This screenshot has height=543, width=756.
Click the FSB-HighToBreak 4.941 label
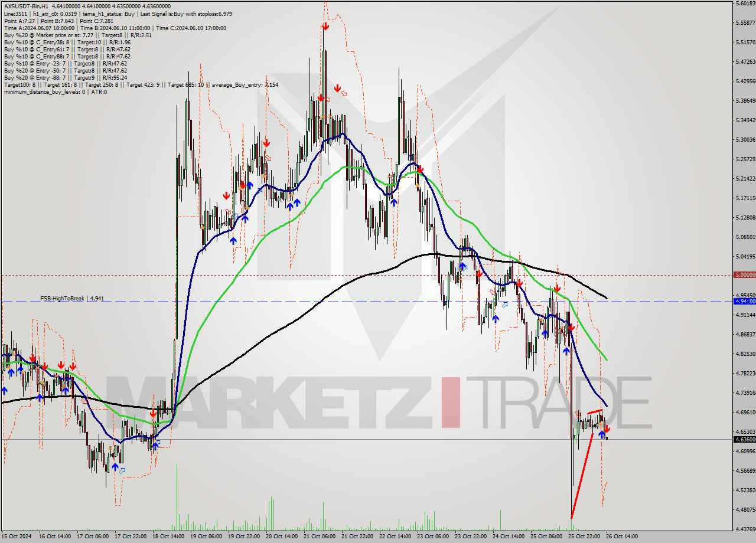point(72,299)
